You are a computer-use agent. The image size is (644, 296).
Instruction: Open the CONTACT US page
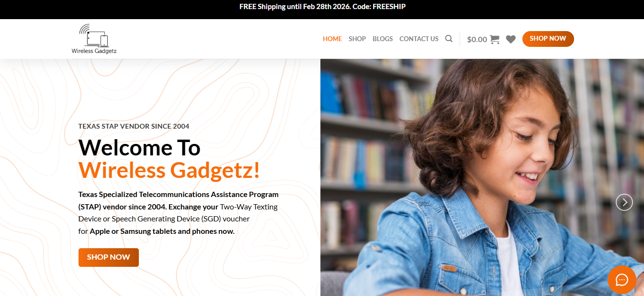(419, 39)
